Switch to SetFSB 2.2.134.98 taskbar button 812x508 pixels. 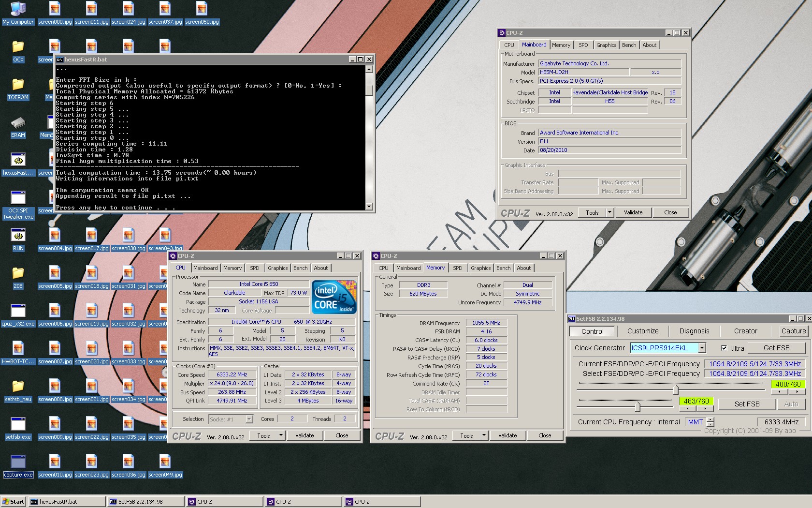(145, 502)
